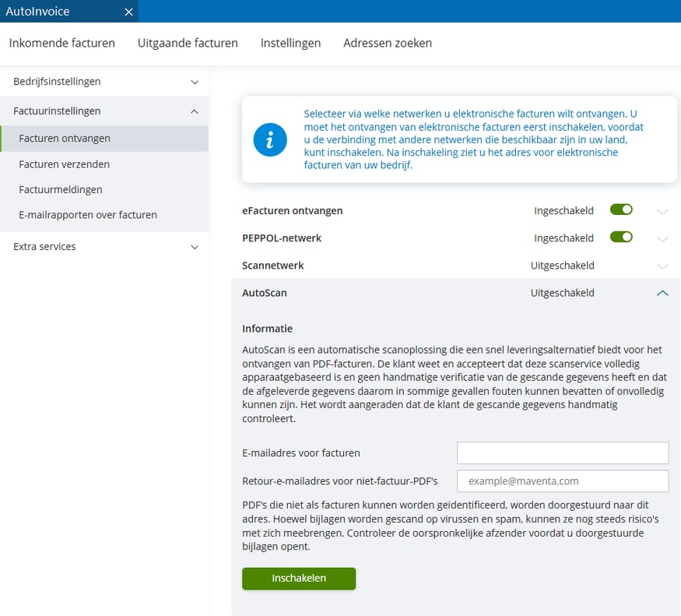
Task: Toggle the eFacturen ontvangen switch
Action: [x=621, y=210]
